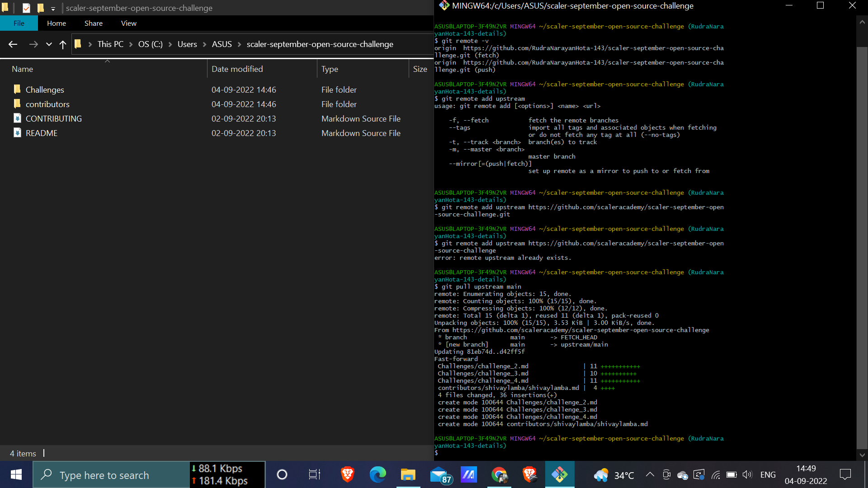Open the Share ribbon tab
This screenshot has width=868, height=488.
coord(93,23)
